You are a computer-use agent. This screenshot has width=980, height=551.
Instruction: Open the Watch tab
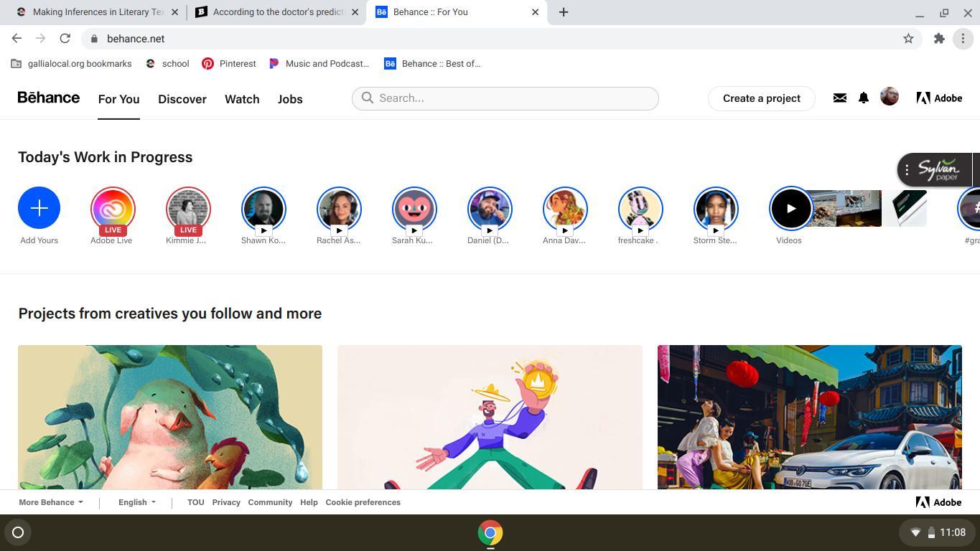pos(242,99)
